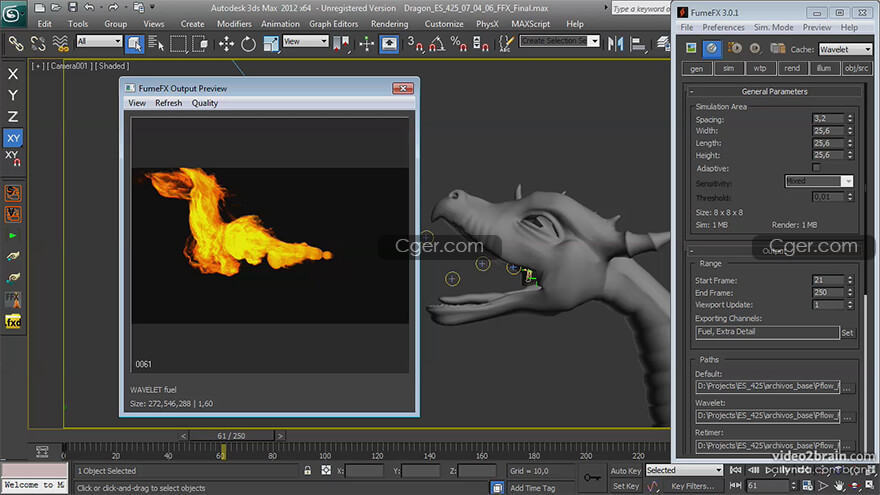Open FumeFX output preview window icon
The width and height of the screenshot is (880, 495).
point(691,49)
